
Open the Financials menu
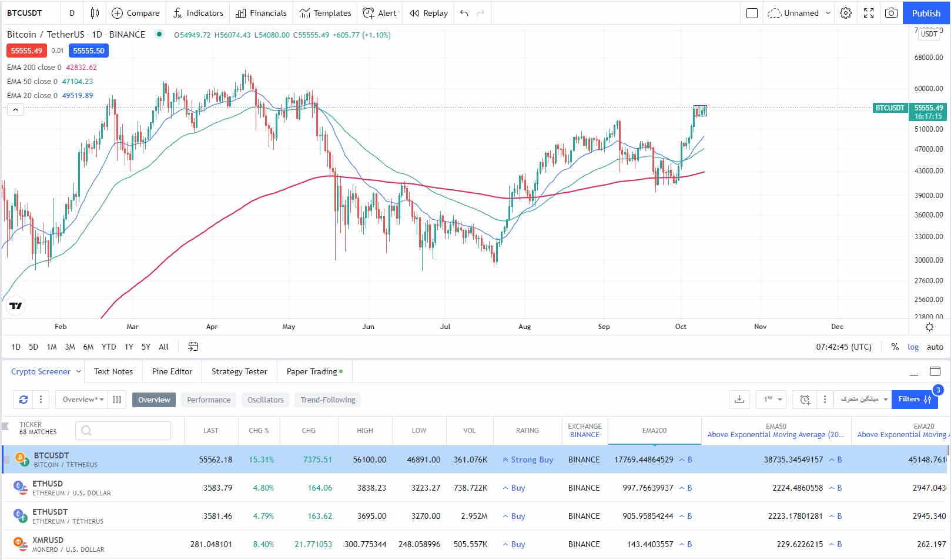tap(261, 13)
